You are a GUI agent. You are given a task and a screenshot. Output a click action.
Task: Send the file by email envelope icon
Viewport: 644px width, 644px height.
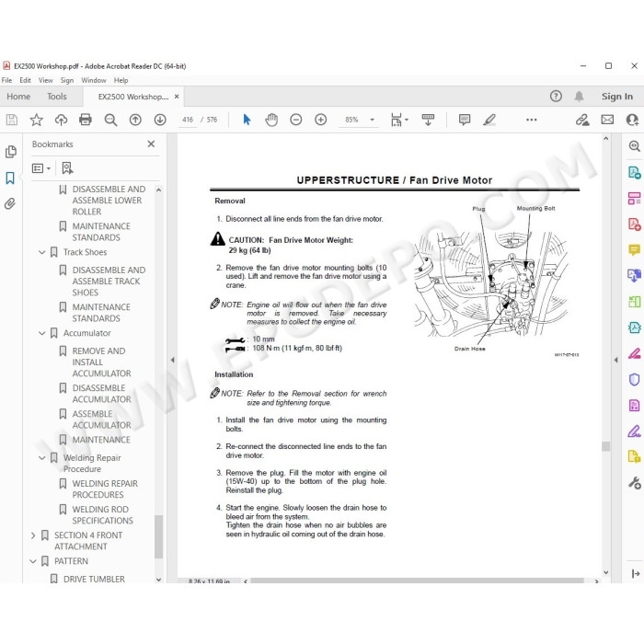click(x=607, y=120)
